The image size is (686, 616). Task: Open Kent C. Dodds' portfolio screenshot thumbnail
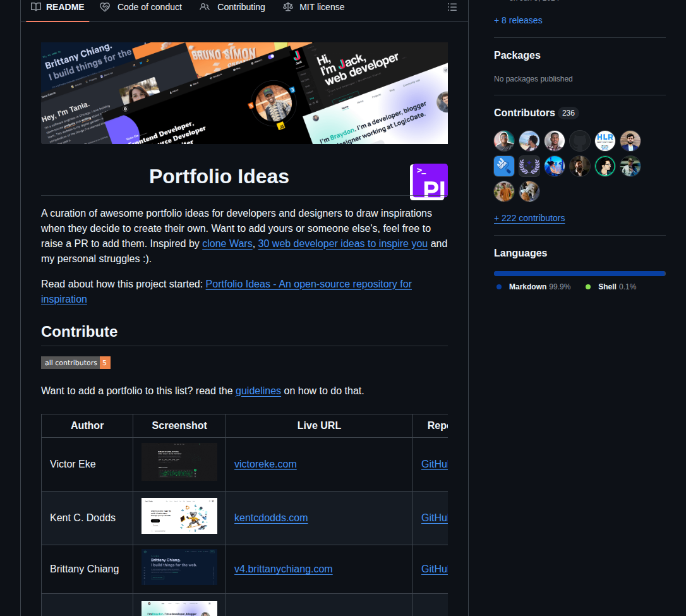[179, 516]
